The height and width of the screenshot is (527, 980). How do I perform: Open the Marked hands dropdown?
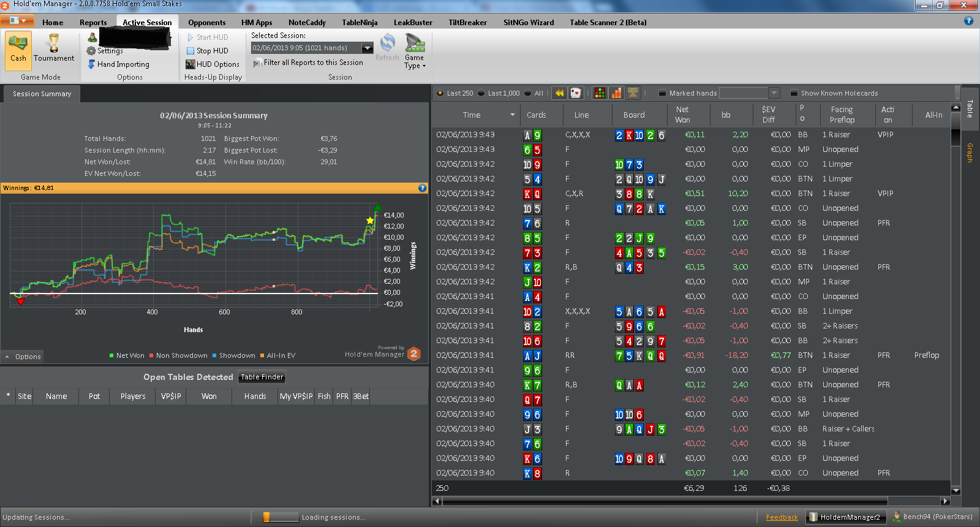(x=774, y=93)
